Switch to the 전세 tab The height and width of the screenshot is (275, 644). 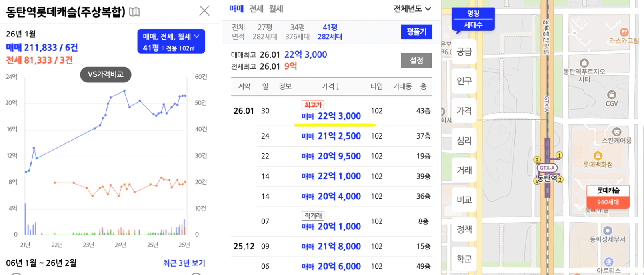tap(256, 9)
